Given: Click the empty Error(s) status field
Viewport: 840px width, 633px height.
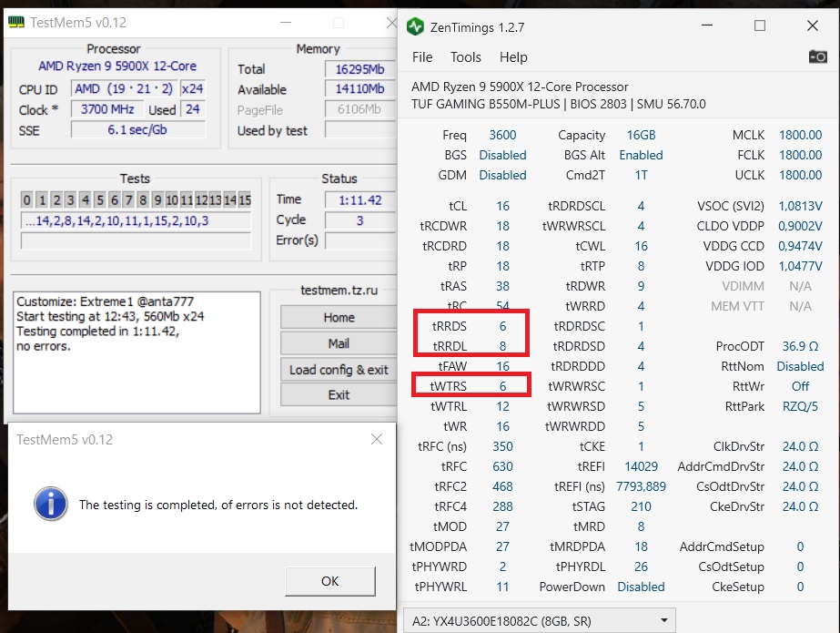Looking at the screenshot, I should [359, 240].
